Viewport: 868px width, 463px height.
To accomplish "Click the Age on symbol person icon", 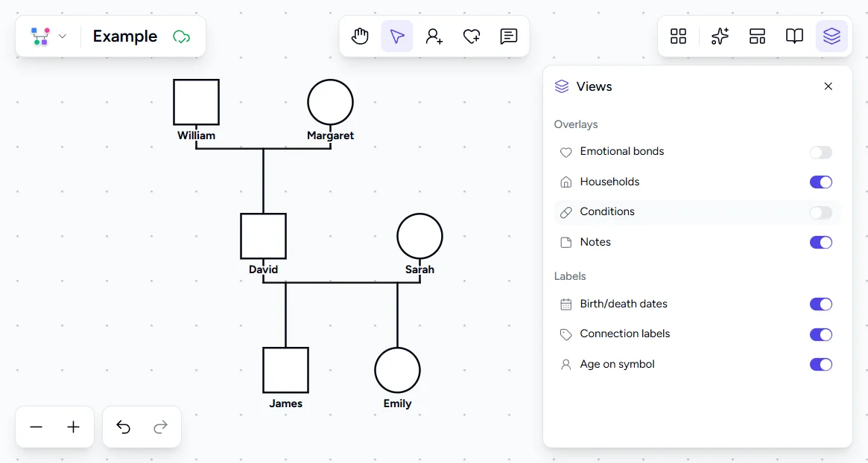I will [x=566, y=365].
